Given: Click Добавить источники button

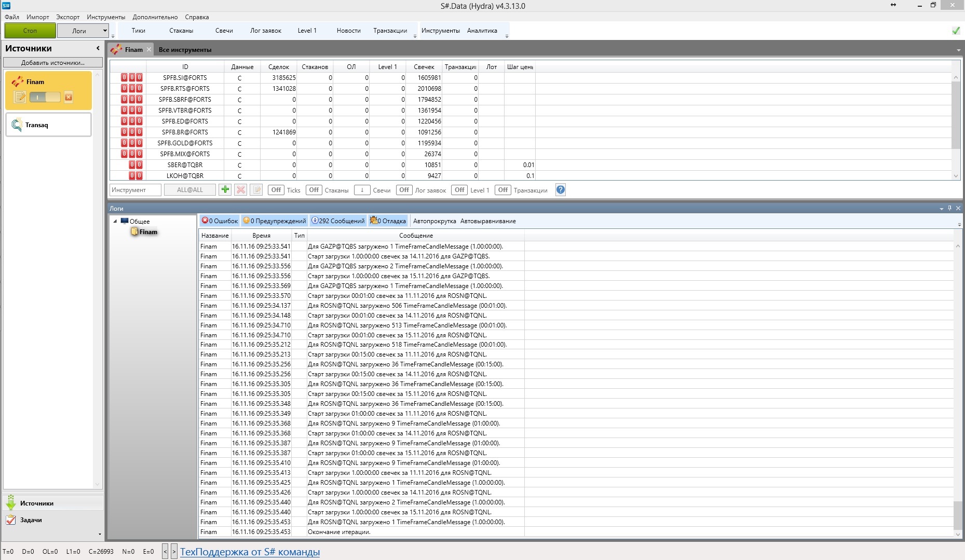Looking at the screenshot, I should pyautogui.click(x=52, y=63).
